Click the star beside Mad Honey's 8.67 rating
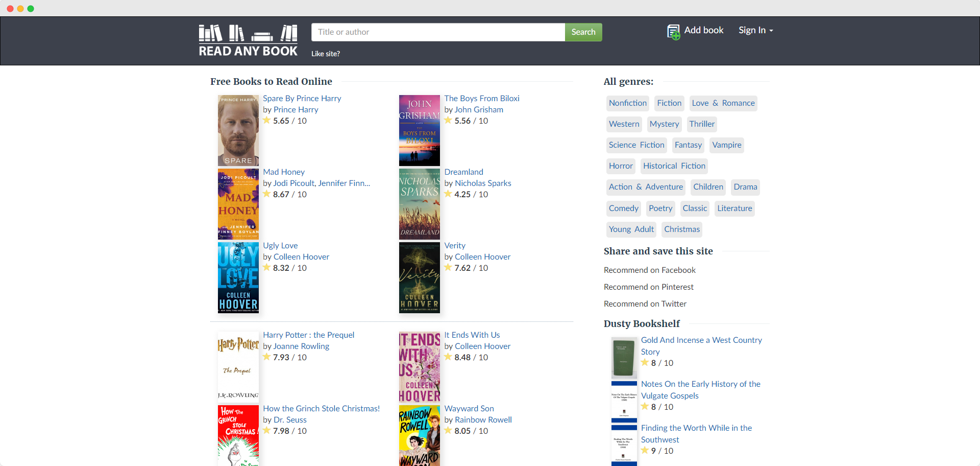 [x=267, y=194]
